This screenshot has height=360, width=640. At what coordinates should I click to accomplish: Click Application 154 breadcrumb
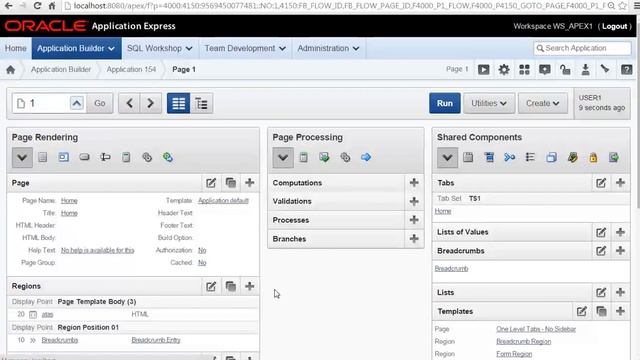coord(131,69)
